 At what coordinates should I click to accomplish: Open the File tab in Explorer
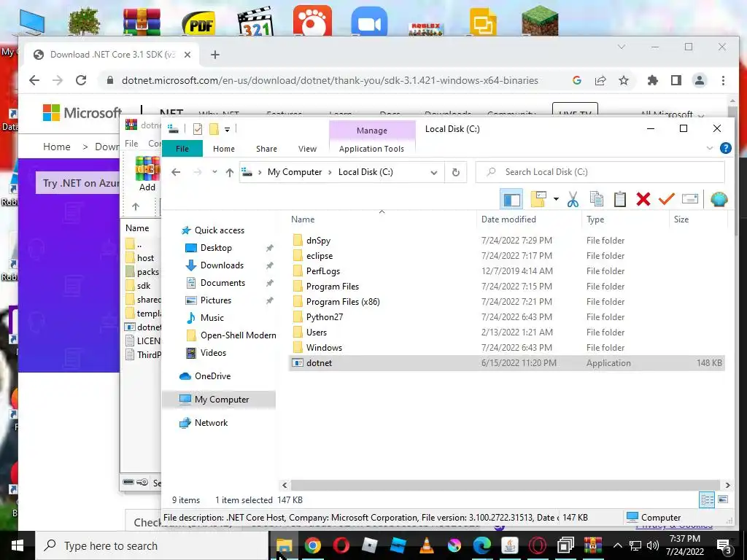tap(182, 149)
